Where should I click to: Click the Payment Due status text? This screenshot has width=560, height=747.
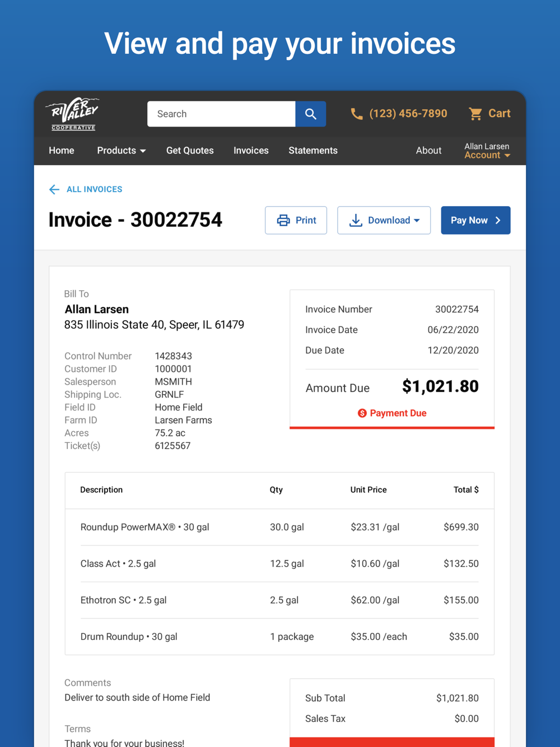[x=398, y=413]
